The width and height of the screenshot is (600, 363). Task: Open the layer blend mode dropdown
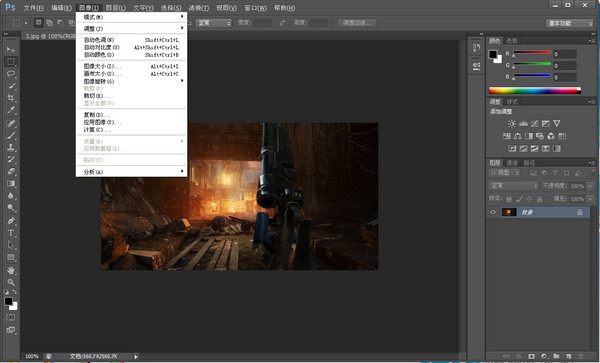click(x=514, y=186)
